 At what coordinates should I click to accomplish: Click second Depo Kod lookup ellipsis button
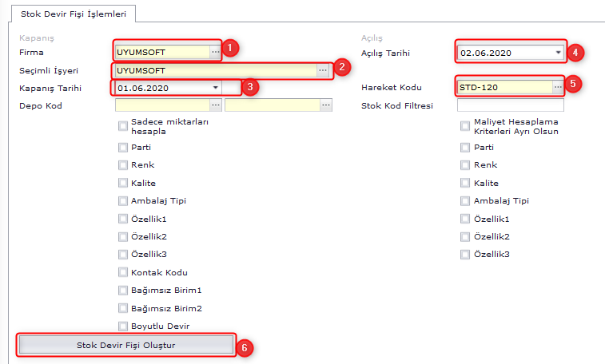pyautogui.click(x=325, y=105)
